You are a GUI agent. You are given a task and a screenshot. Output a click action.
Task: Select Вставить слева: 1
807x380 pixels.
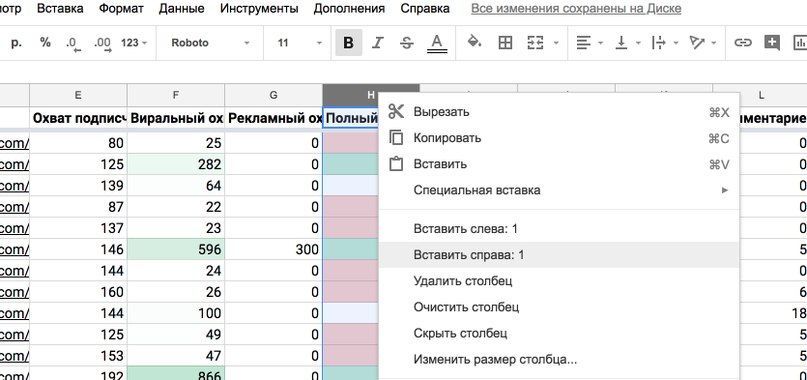tap(559, 229)
